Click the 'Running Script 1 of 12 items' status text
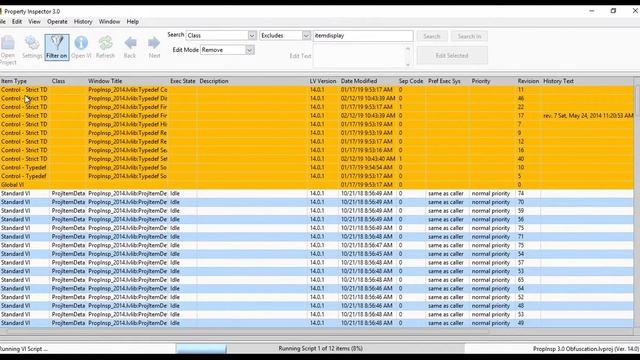This screenshot has width=640, height=360. point(320,349)
